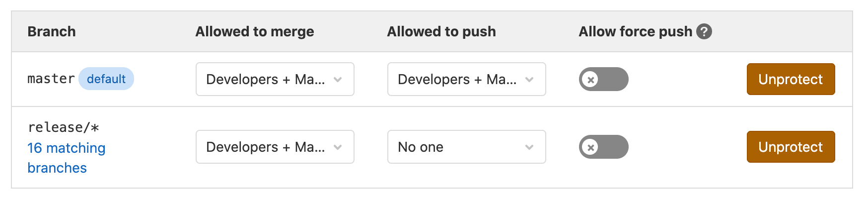Open the No one push dropdown

pyautogui.click(x=467, y=147)
